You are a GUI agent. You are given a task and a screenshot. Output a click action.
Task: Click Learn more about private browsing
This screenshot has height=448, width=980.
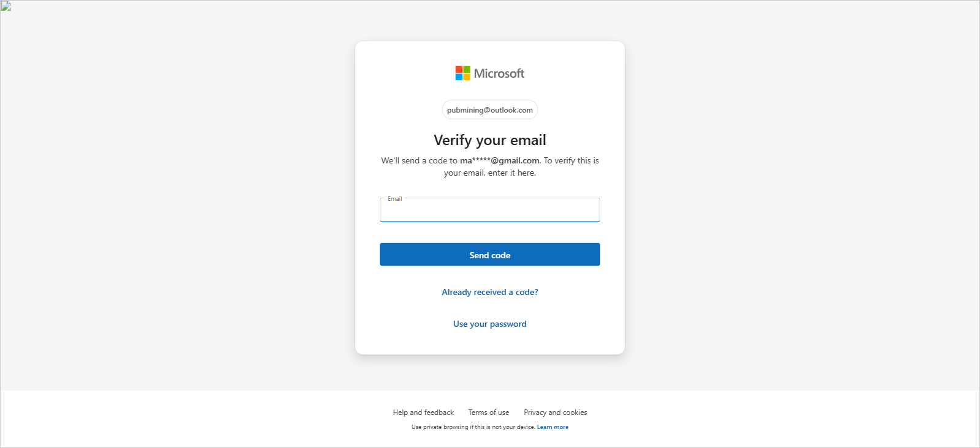pyautogui.click(x=552, y=427)
